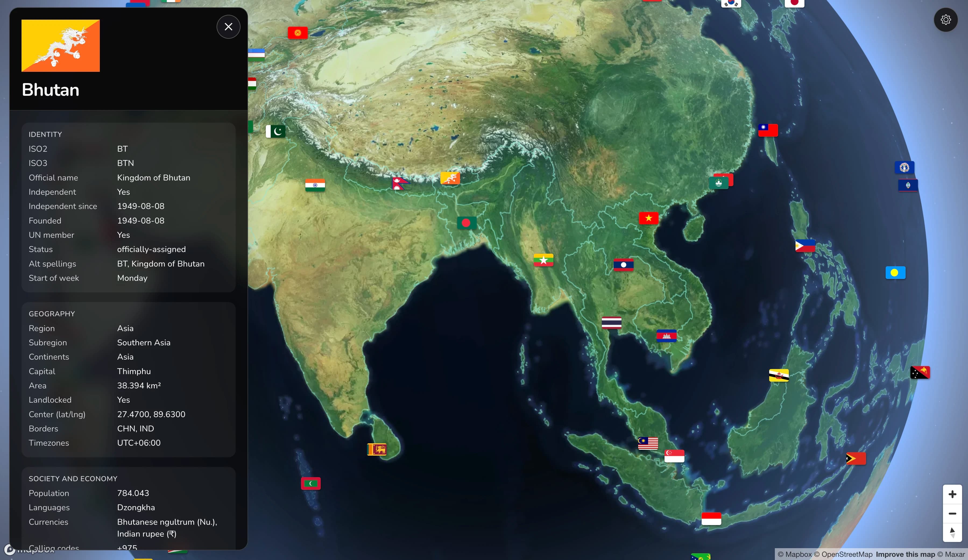Select the Thailand flag marker
The image size is (968, 560).
[611, 323]
